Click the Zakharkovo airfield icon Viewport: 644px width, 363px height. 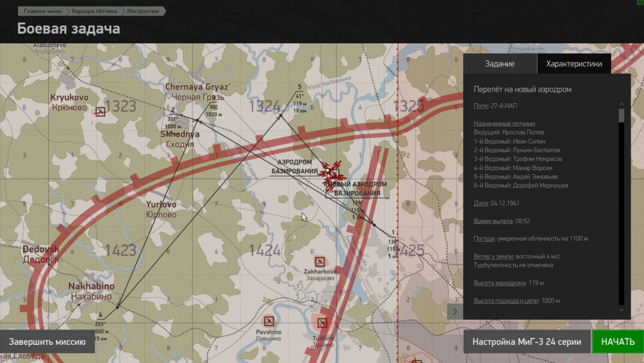click(x=320, y=262)
